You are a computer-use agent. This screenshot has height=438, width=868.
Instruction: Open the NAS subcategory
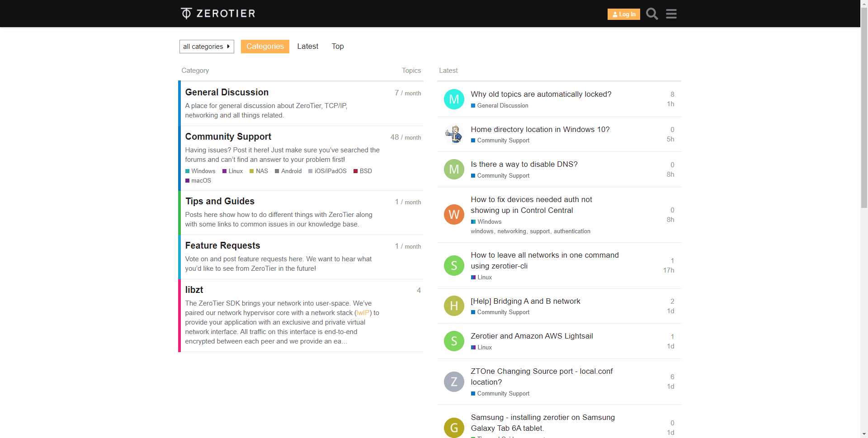tap(259, 171)
